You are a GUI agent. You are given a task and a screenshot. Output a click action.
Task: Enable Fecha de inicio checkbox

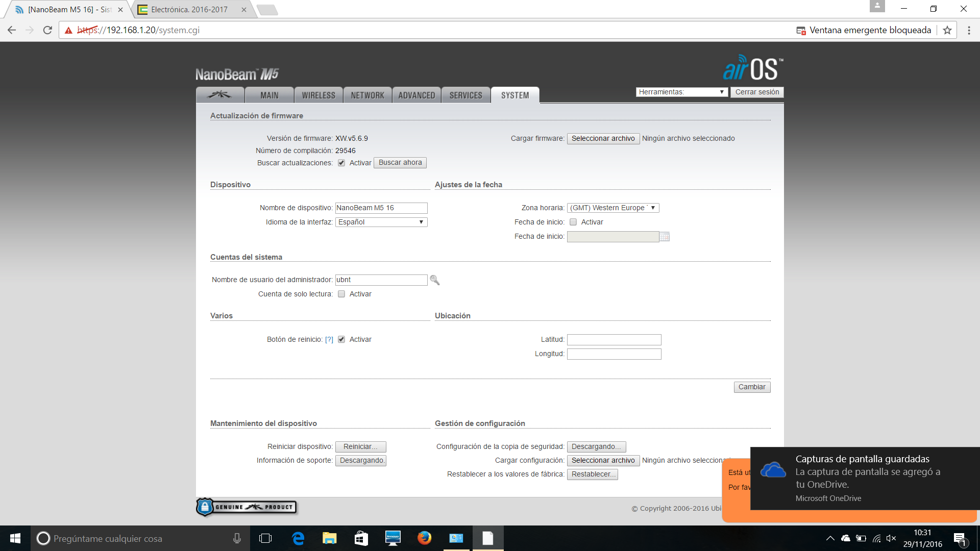[573, 222]
